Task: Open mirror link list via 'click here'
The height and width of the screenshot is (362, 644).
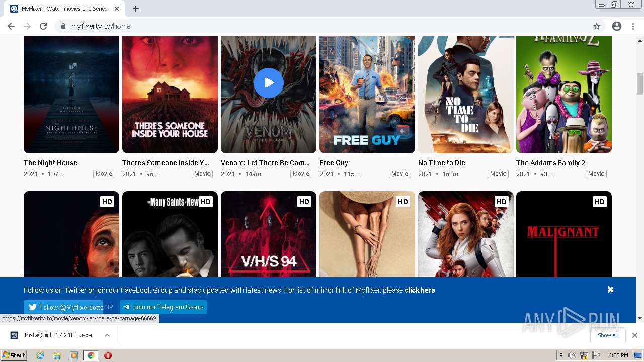Action: click(420, 290)
